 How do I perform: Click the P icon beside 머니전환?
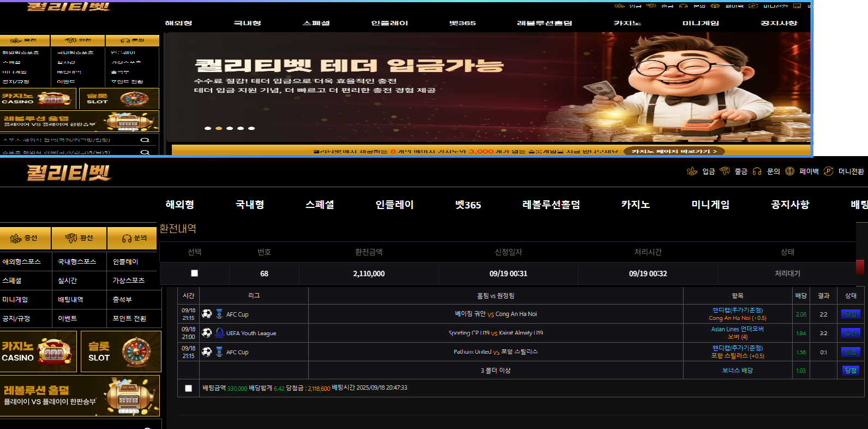tap(828, 171)
